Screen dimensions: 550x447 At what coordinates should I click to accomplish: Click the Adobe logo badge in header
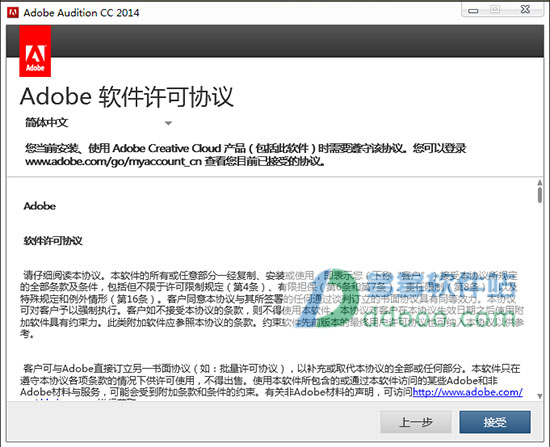click(x=35, y=51)
